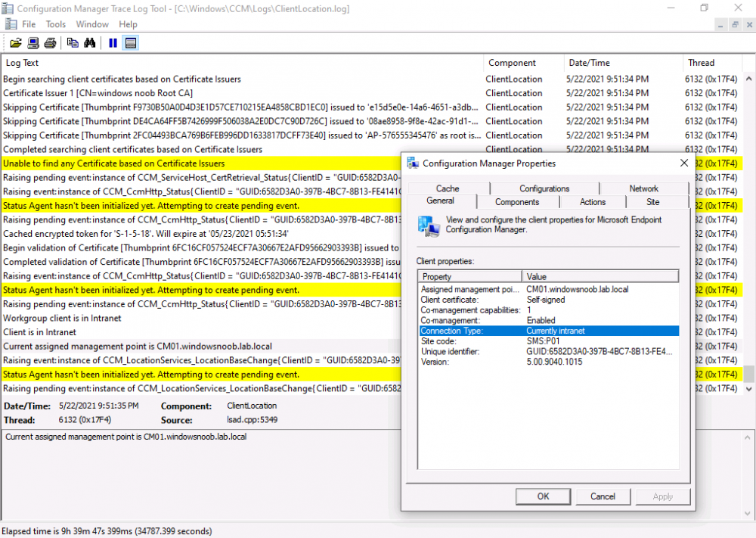Switch to the Network tab

click(643, 188)
